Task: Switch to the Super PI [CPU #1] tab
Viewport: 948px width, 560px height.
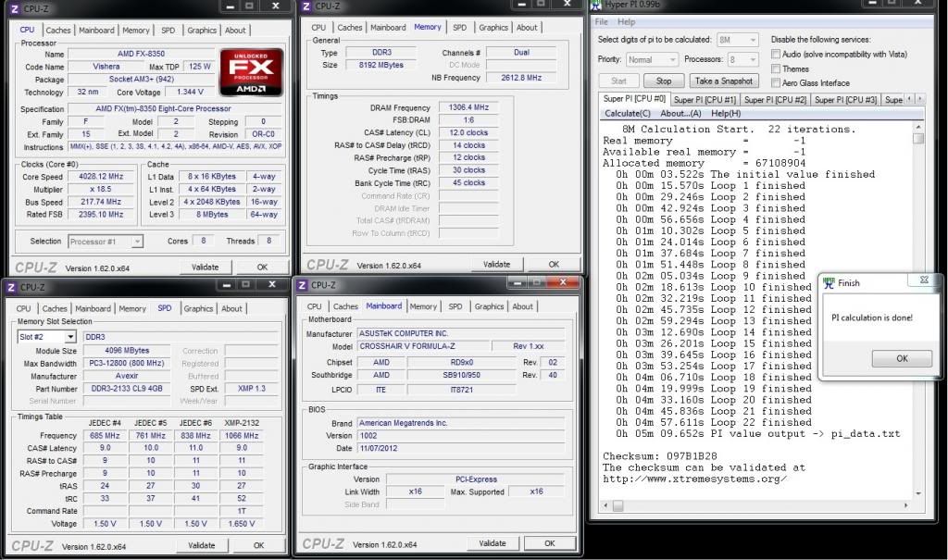Action: (705, 99)
